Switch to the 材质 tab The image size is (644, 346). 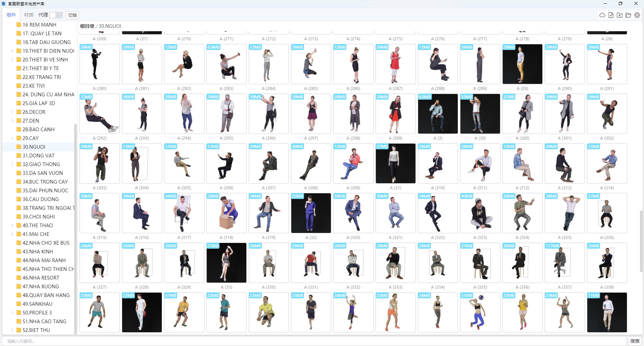pyautogui.click(x=29, y=15)
